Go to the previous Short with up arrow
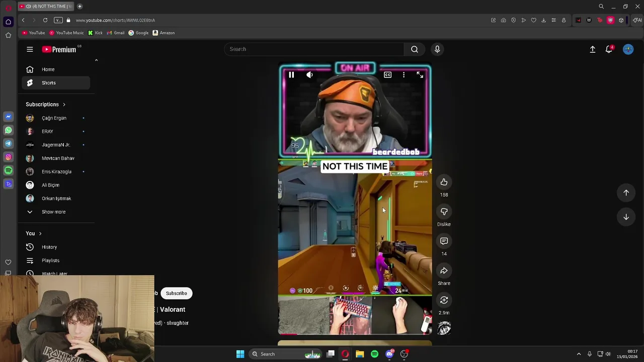Image resolution: width=644 pixels, height=362 pixels. (626, 193)
